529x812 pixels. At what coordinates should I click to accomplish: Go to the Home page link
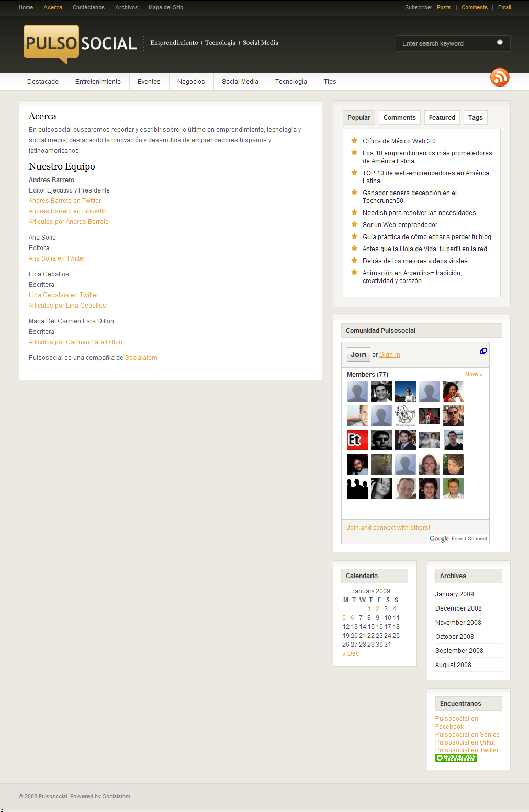coord(26,7)
